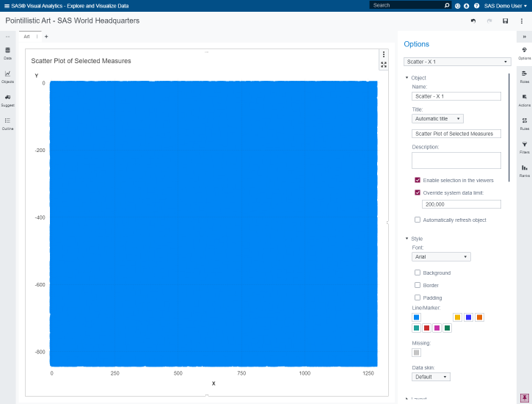532x404 pixels.
Task: Pick the teal line/marker swatch
Action: pyautogui.click(x=416, y=328)
